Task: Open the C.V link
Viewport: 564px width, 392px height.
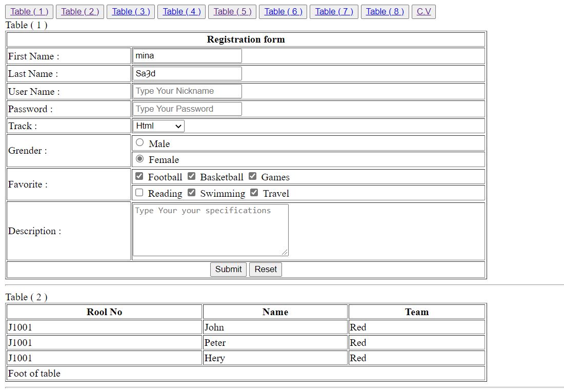Action: 424,12
